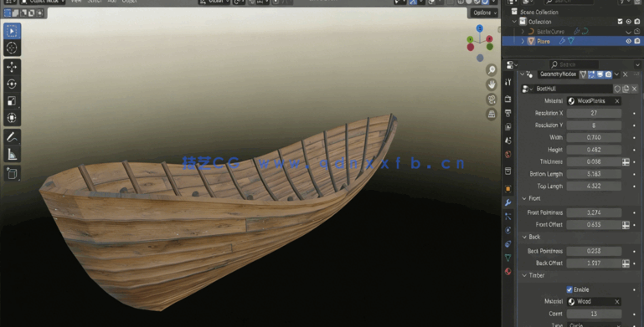Toggle the Timber Enable checkbox
644x327 pixels.
[569, 289]
